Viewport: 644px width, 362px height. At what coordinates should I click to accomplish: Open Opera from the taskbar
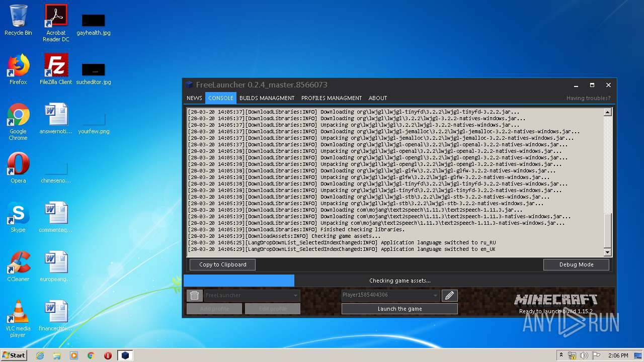(x=108, y=355)
